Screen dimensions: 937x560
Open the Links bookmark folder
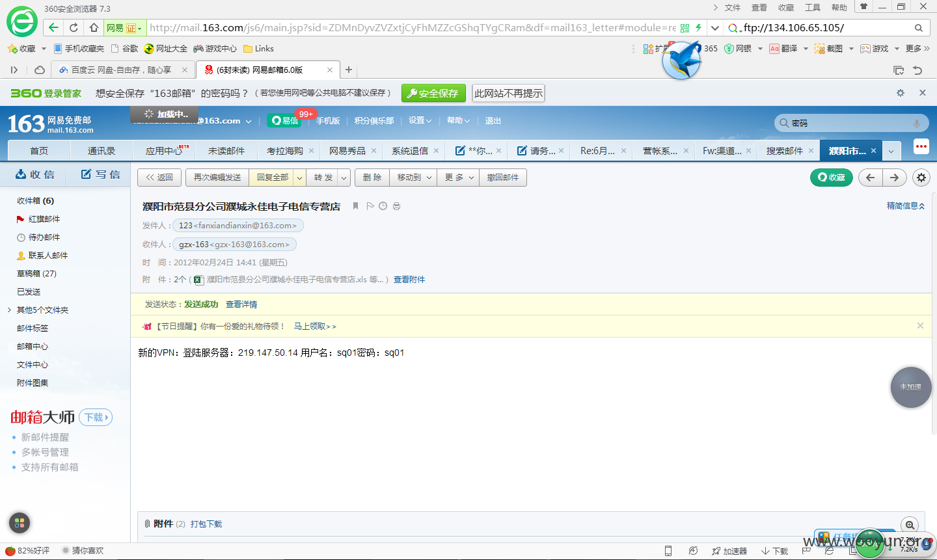coord(258,49)
